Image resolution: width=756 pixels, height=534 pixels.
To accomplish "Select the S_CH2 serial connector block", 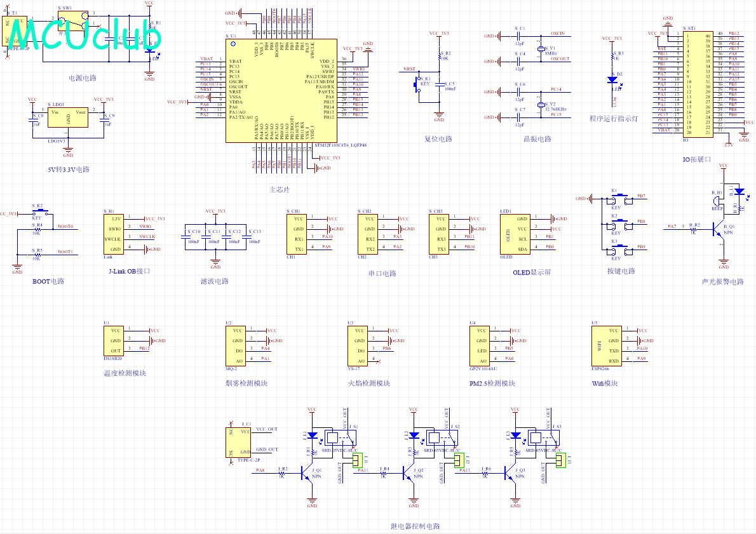I will [368, 234].
